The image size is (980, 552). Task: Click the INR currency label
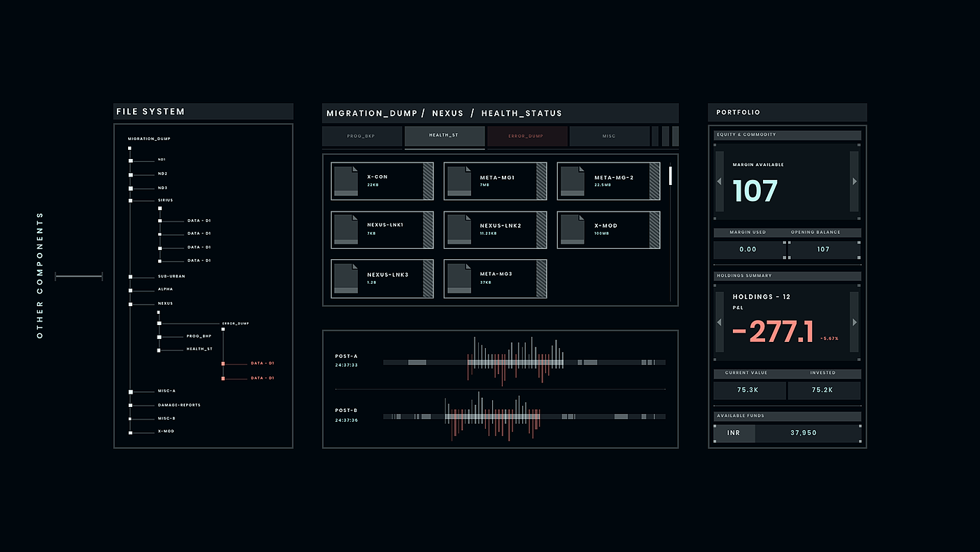click(x=734, y=433)
